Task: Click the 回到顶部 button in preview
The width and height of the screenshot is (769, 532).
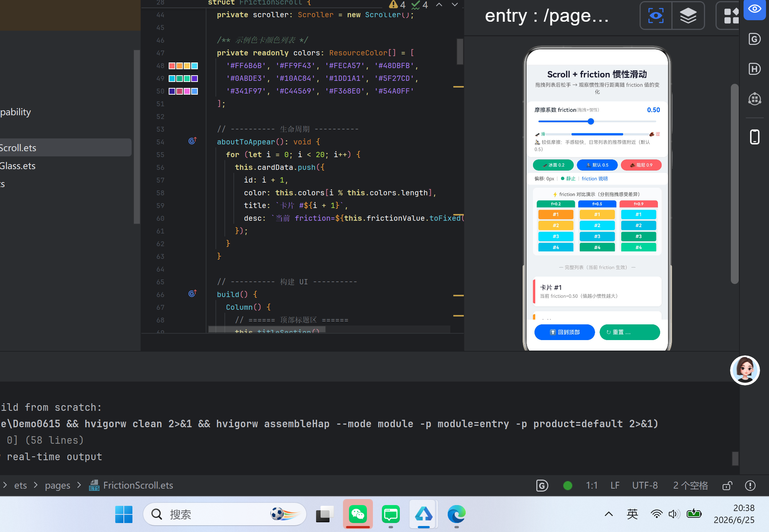Action: click(564, 332)
